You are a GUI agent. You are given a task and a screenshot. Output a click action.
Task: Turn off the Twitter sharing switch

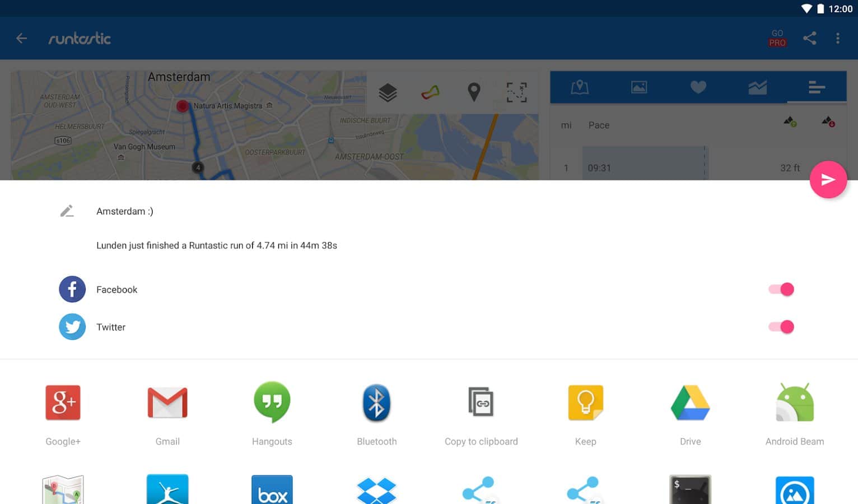point(781,327)
